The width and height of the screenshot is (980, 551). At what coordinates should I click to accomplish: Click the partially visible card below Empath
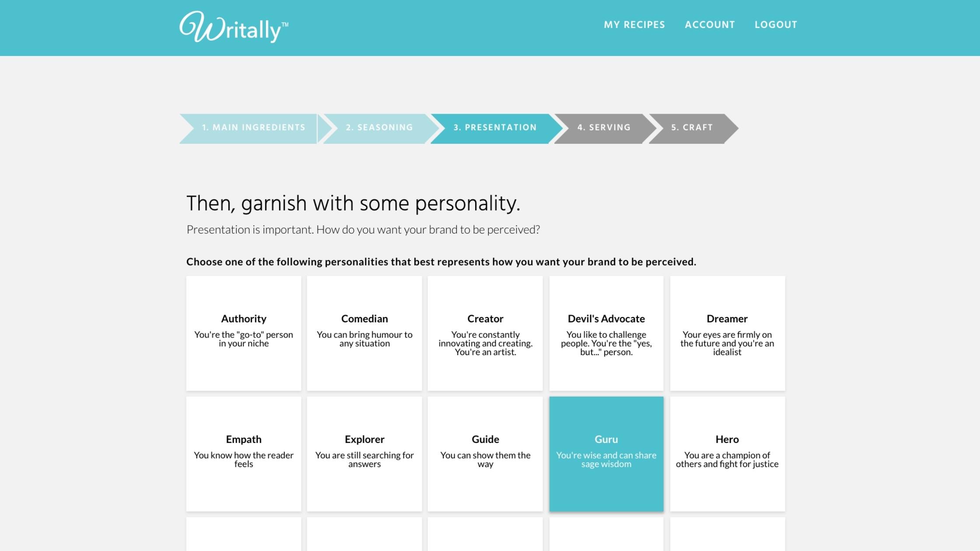[244, 534]
